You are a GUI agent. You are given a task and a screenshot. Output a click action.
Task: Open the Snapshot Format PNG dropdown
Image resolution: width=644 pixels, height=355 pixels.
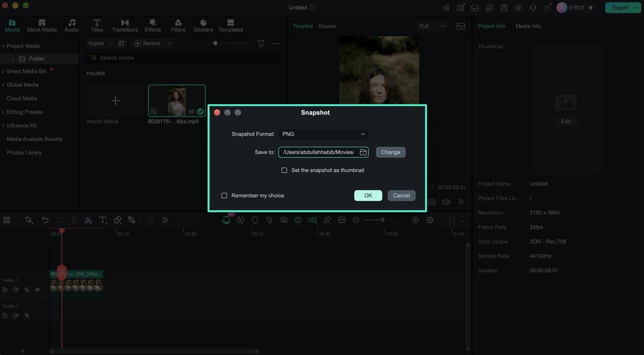pos(323,134)
